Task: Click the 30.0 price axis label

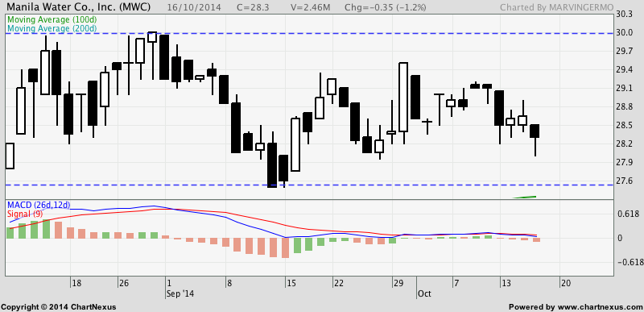Action: tap(625, 33)
